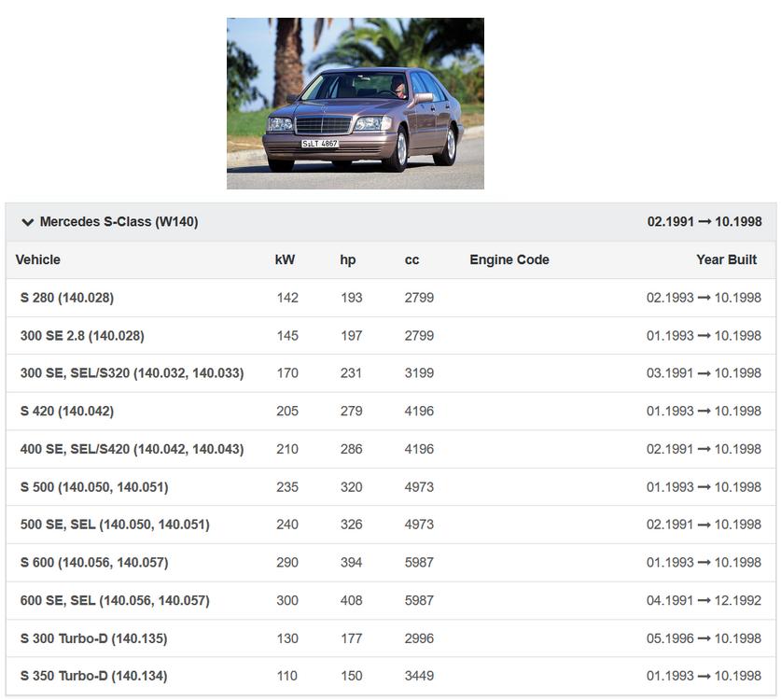Click the cc column header
Image resolution: width=781 pixels, height=700 pixels.
[x=411, y=259]
